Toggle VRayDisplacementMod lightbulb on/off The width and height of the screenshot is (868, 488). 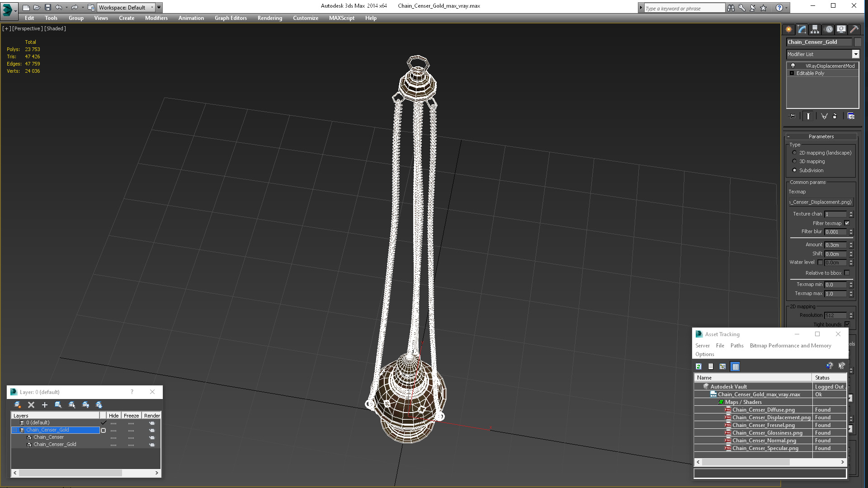click(793, 66)
